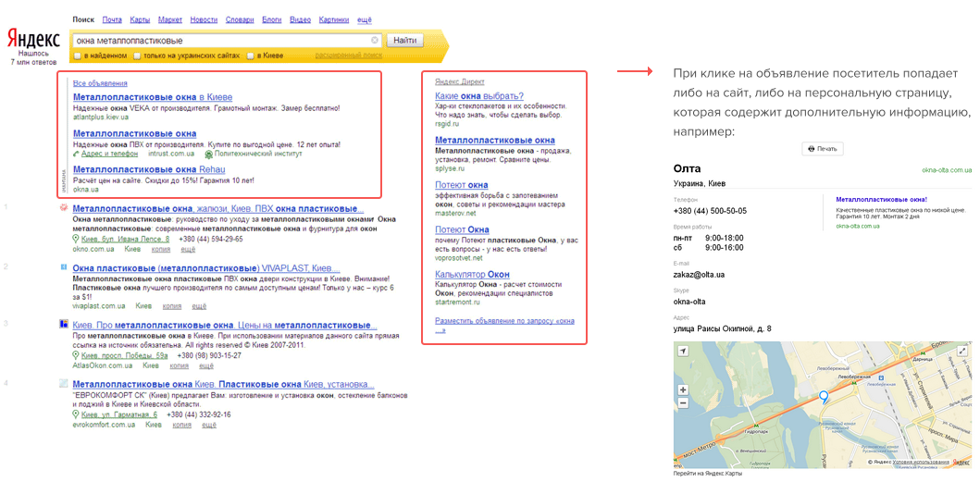
Task: Open 'Разместить объявление по запросу' link
Action: [504, 325]
